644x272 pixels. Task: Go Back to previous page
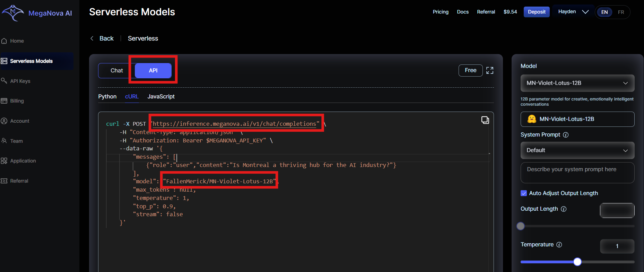pyautogui.click(x=102, y=38)
